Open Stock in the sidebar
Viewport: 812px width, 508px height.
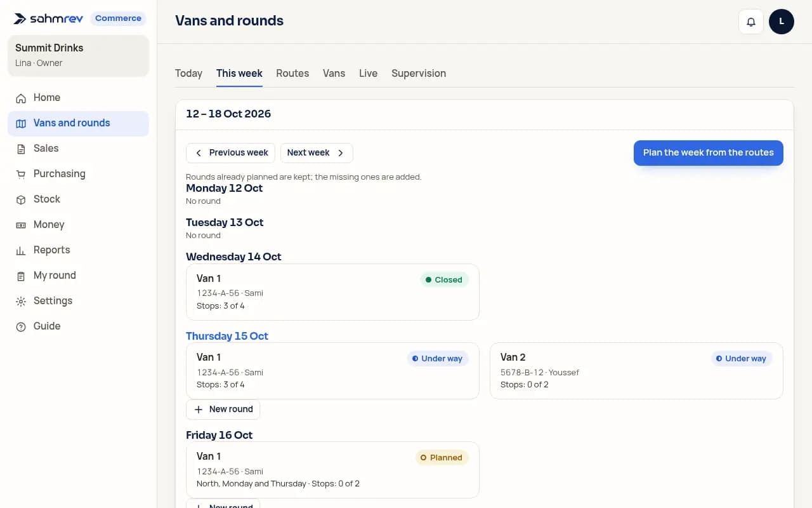click(78, 199)
